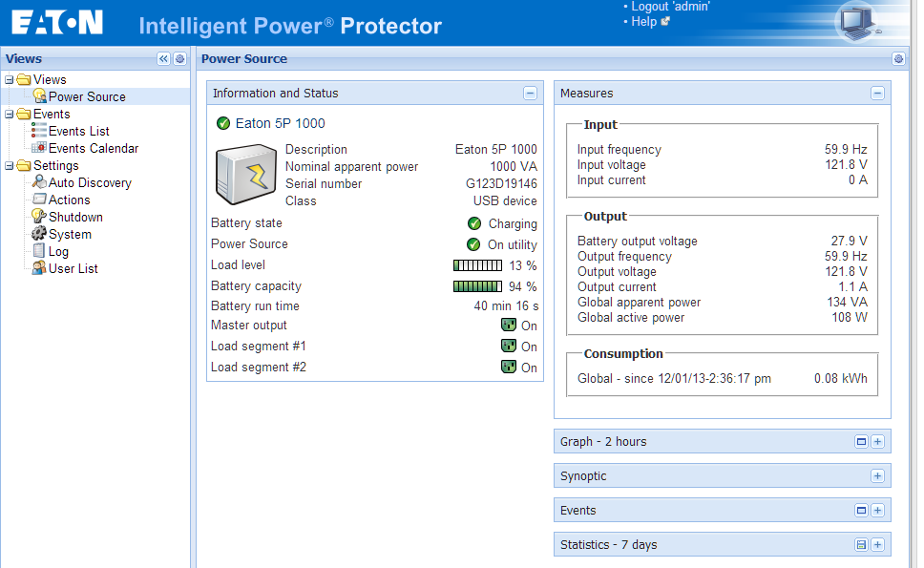
Task: Collapse the Events tree node
Action: click(x=9, y=114)
